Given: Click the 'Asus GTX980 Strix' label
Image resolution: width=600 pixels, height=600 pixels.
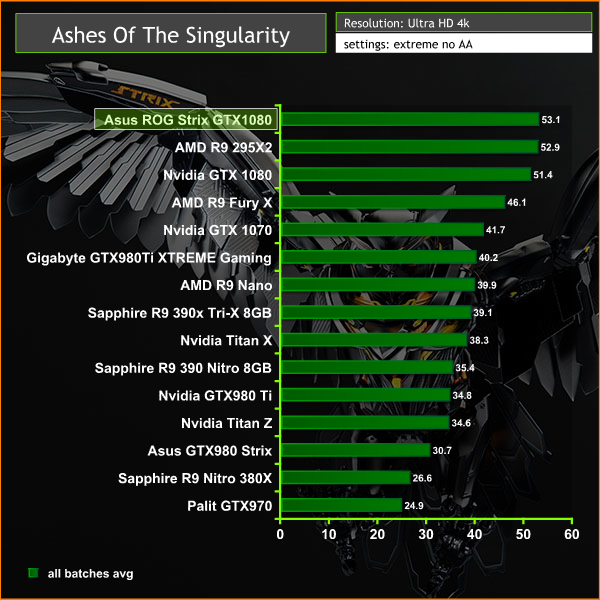Looking at the screenshot, I should click(x=210, y=450).
